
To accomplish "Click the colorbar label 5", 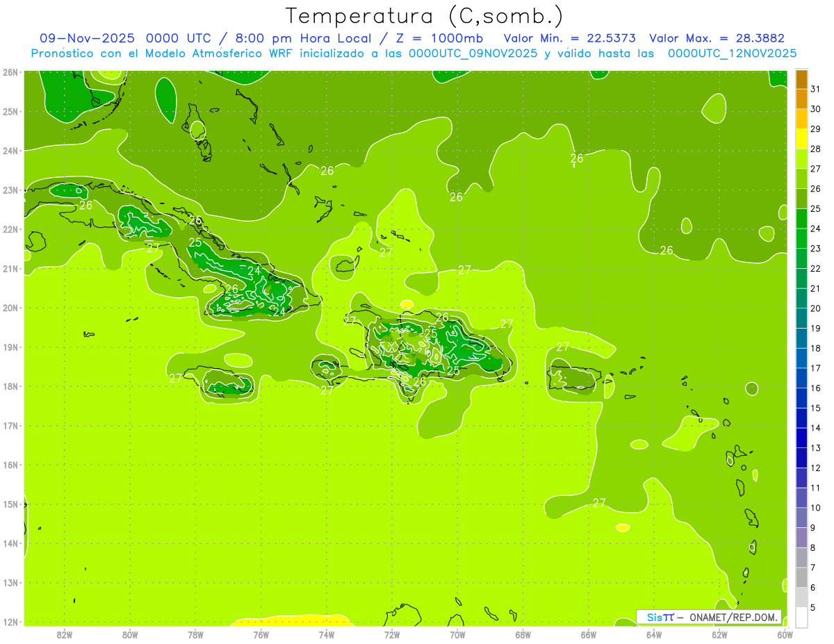I will (813, 608).
